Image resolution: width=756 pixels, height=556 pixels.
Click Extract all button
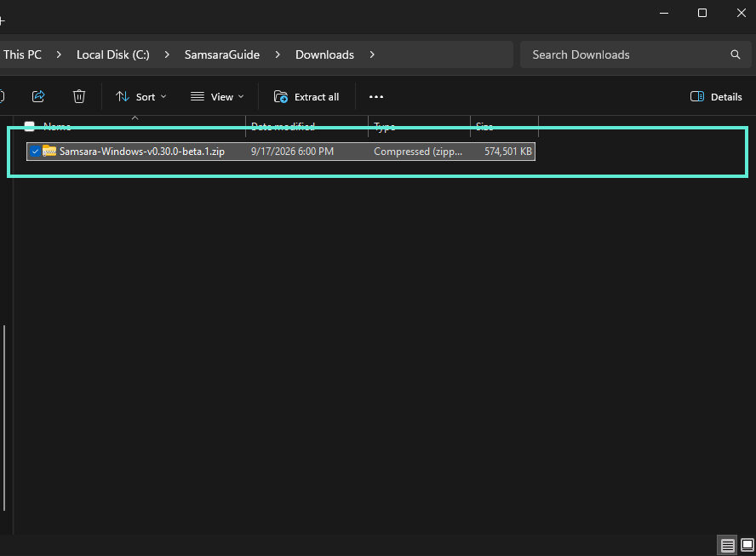pos(306,97)
